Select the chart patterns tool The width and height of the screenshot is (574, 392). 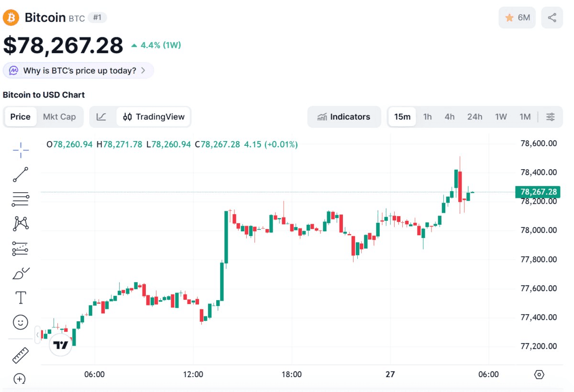(21, 223)
